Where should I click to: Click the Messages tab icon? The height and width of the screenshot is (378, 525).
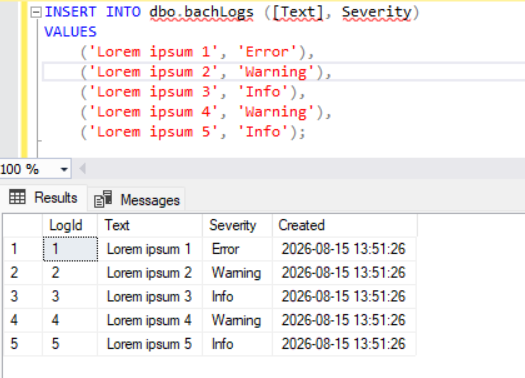[x=103, y=199]
